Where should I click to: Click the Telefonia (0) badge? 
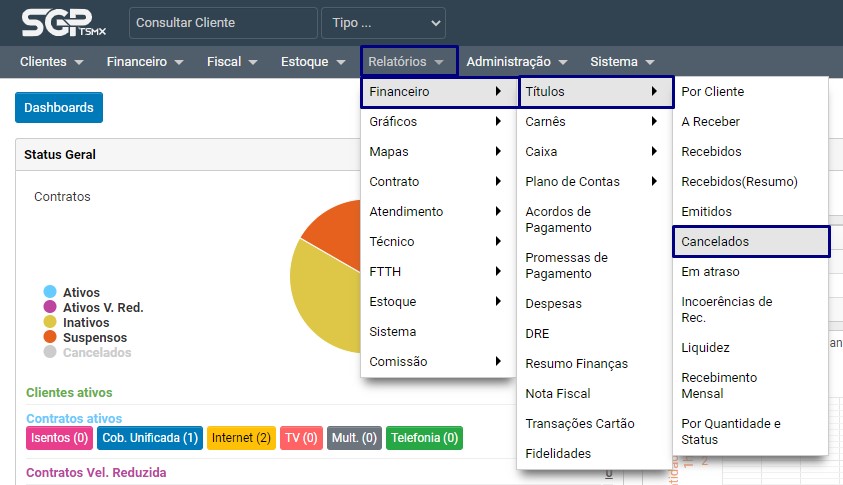(x=424, y=437)
